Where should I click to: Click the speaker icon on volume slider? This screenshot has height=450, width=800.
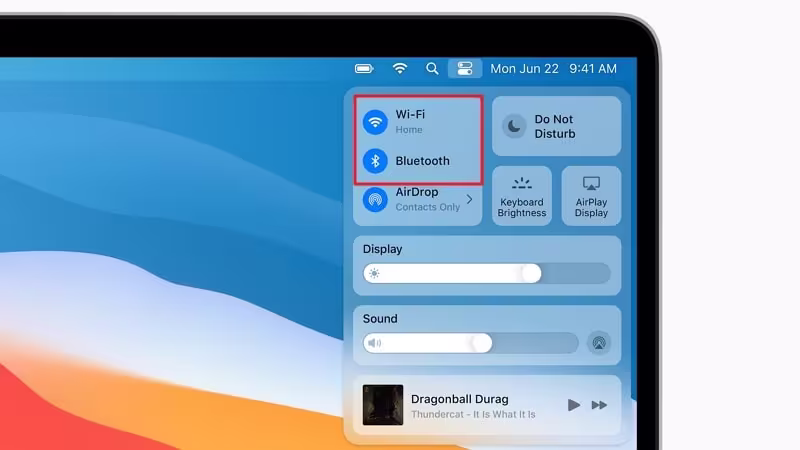click(375, 343)
